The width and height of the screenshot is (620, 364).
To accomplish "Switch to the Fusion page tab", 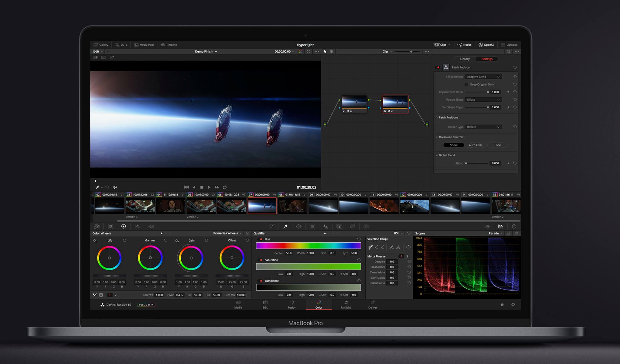I will point(292,304).
